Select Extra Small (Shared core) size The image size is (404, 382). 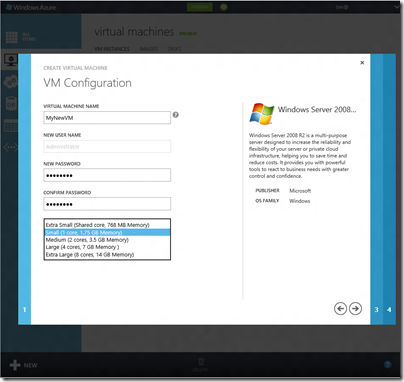[107, 225]
